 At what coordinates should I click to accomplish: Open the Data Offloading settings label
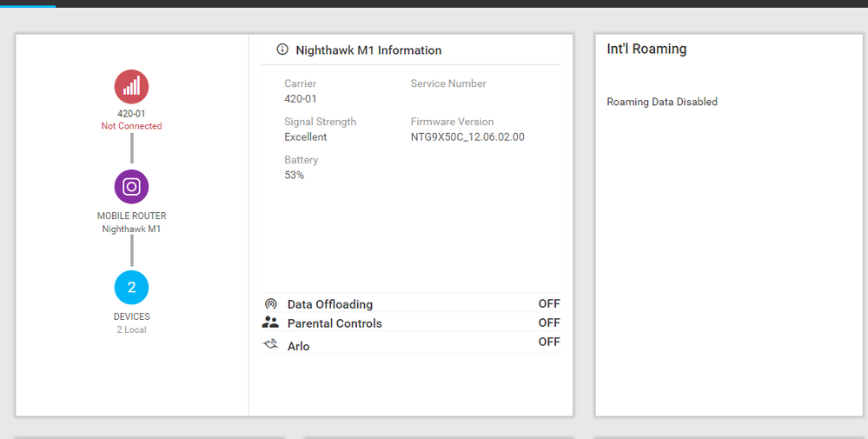click(330, 304)
